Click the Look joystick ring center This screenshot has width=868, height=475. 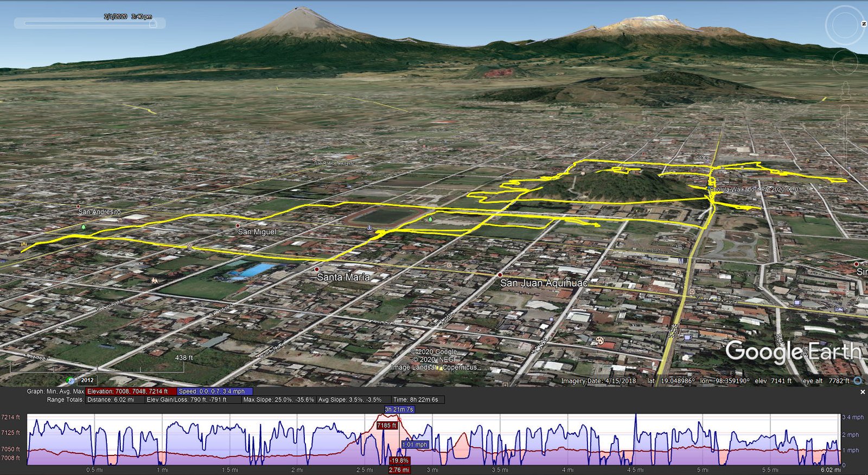(845, 24)
